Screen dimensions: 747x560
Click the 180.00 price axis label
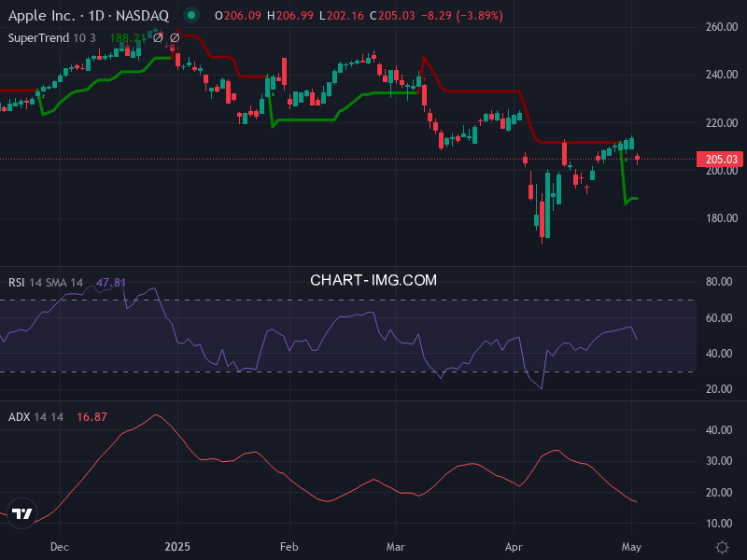click(x=721, y=218)
